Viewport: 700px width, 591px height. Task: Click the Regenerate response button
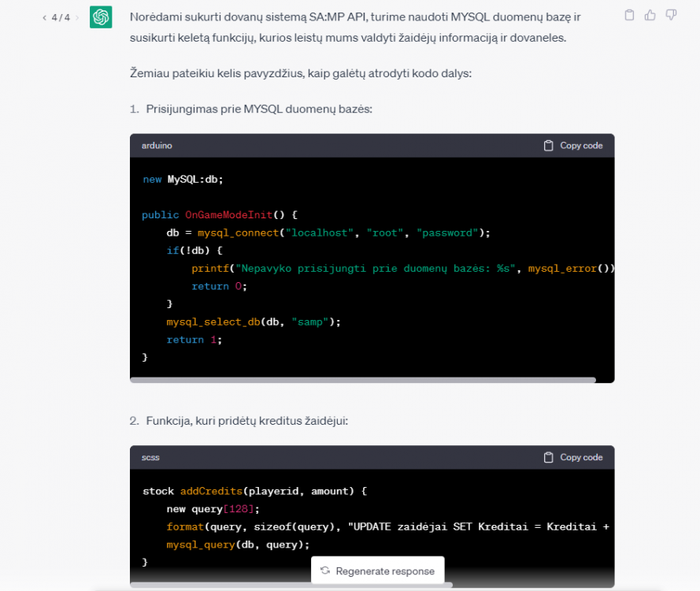(377, 571)
